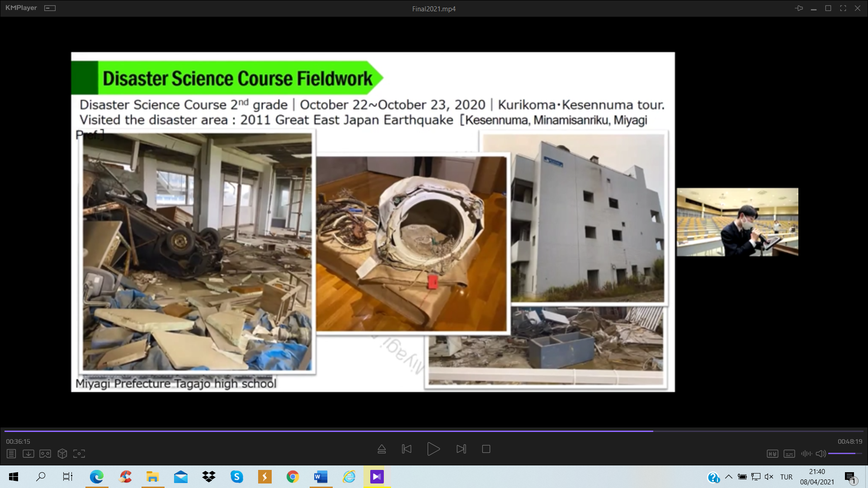Open the playlist panel icon

[x=11, y=454]
